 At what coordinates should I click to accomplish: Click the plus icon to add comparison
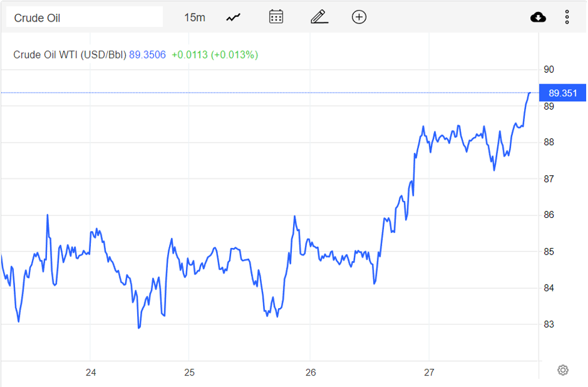[x=359, y=17]
